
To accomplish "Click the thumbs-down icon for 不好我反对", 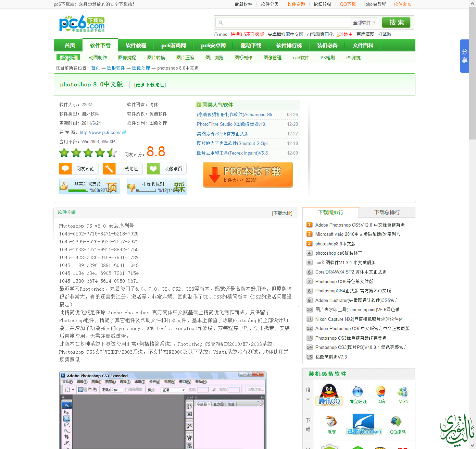I will (131, 187).
